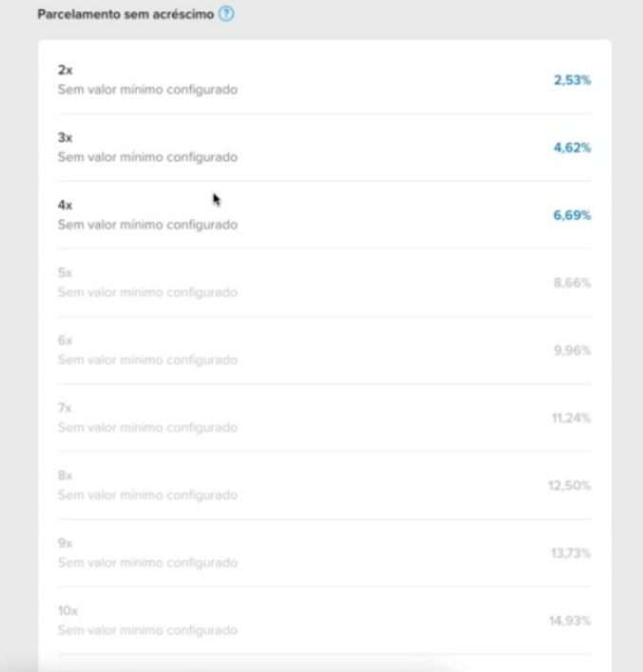This screenshot has width=643, height=672.
Task: Select the disabled 5x installment row
Action: point(325,283)
